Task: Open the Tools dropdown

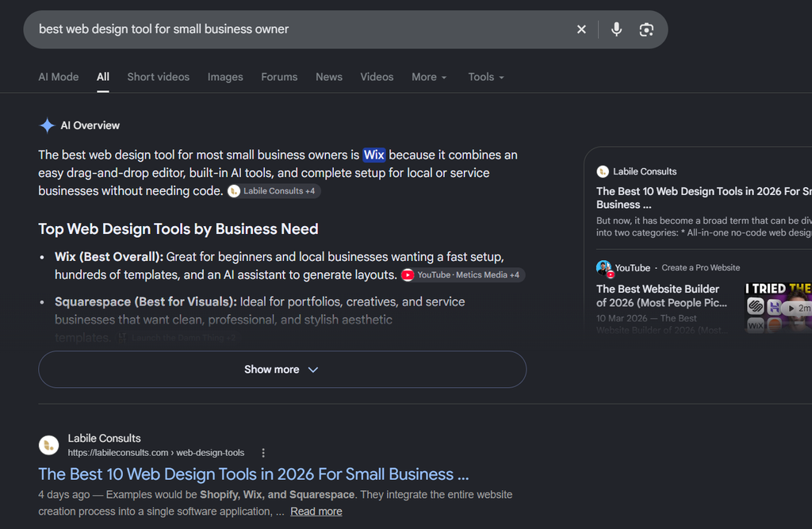Action: tap(486, 77)
